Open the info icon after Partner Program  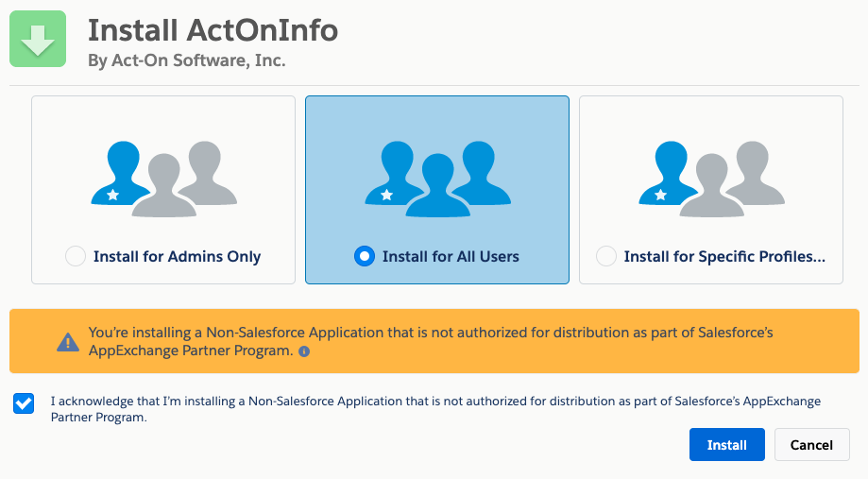tap(304, 351)
